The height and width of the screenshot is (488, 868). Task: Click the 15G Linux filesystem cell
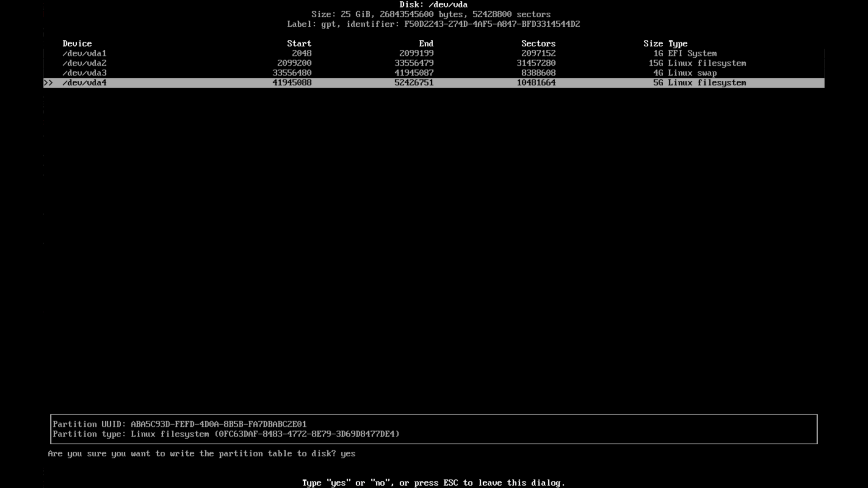(698, 63)
